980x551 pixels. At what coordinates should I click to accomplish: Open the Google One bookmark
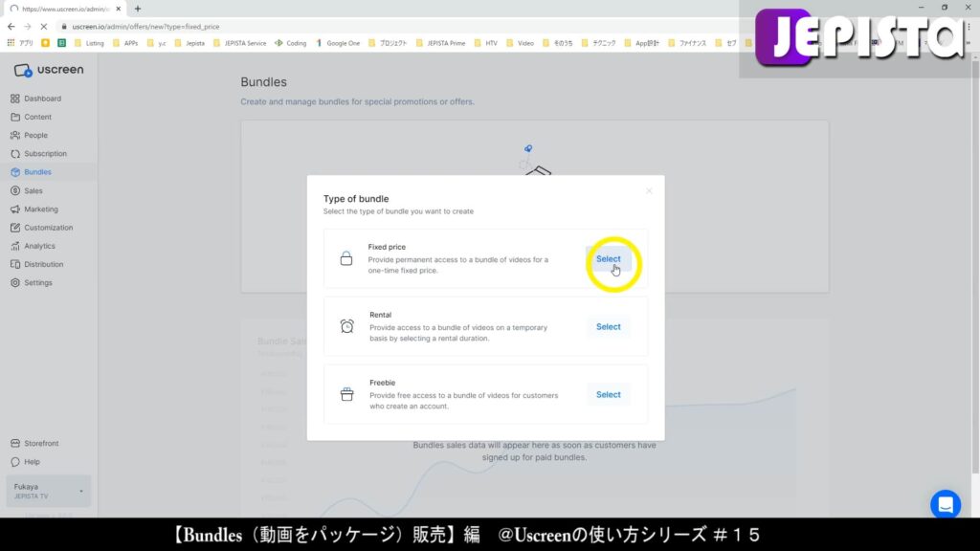pos(338,43)
